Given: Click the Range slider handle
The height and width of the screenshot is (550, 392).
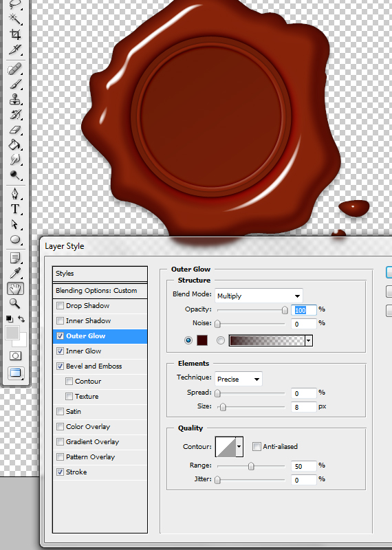Looking at the screenshot, I should coord(251,466).
